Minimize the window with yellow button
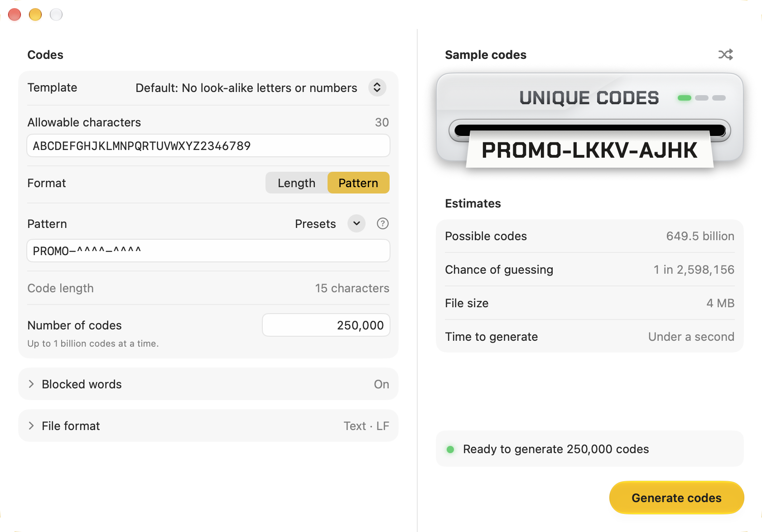 click(x=35, y=15)
